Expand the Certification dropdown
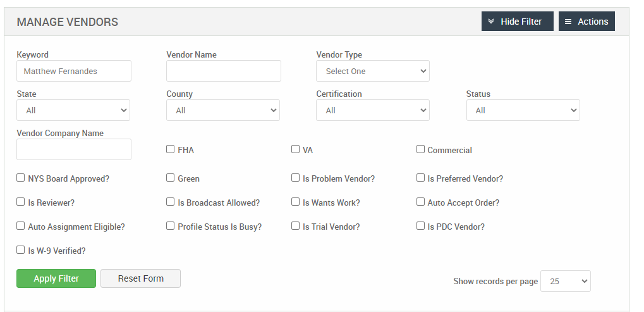 (373, 110)
